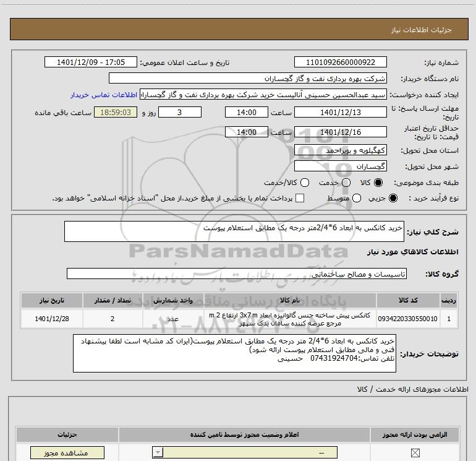Open the اطلاعات تماس خریدار link
This screenshot has width=476, height=461.
[x=104, y=95]
